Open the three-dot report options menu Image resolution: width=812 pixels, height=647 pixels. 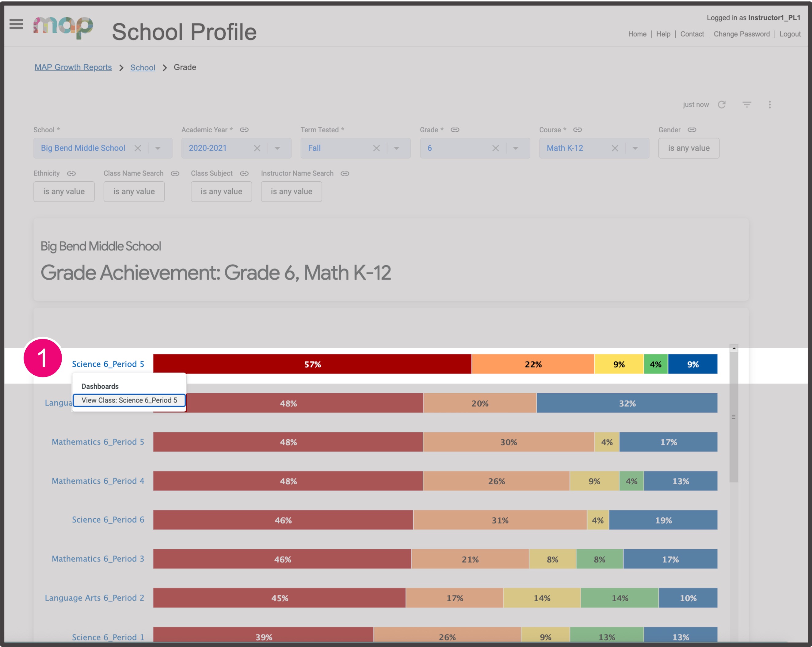coord(770,105)
